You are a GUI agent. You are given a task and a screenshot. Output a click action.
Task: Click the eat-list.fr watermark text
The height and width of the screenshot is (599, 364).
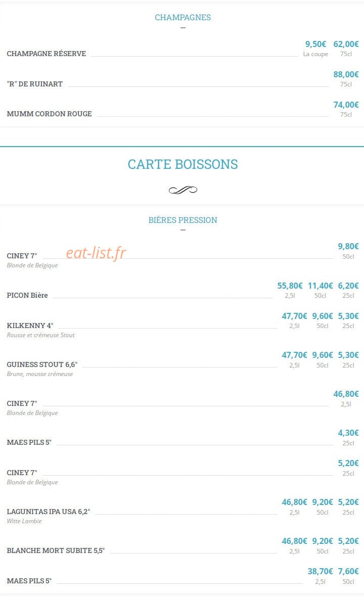pyautogui.click(x=96, y=253)
